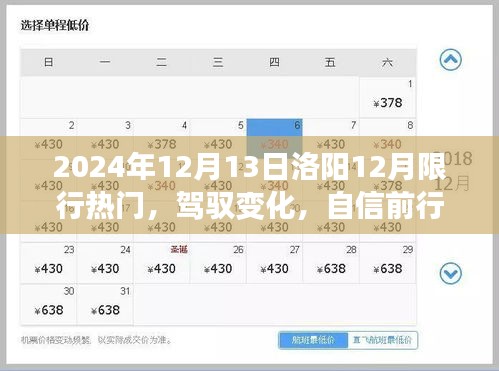Screen dimensions: 499x371
Task: Switch to the 直飞航班最低价 tab
Action: [x=382, y=340]
